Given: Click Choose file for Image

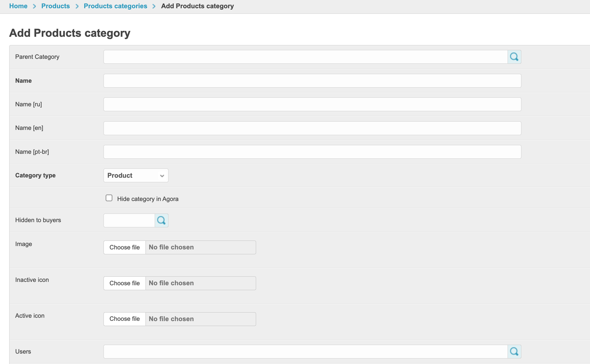Looking at the screenshot, I should pyautogui.click(x=124, y=247).
